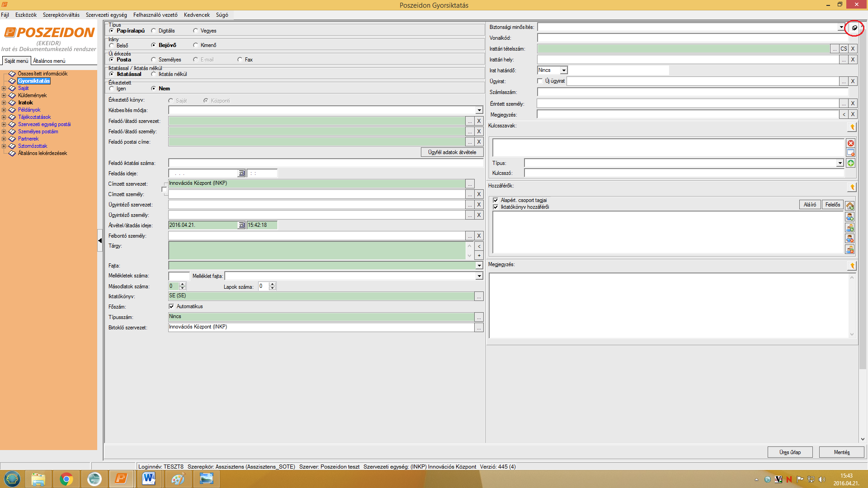Open Paint from taskbar
Image resolution: width=868 pixels, height=488 pixels.
pyautogui.click(x=178, y=479)
